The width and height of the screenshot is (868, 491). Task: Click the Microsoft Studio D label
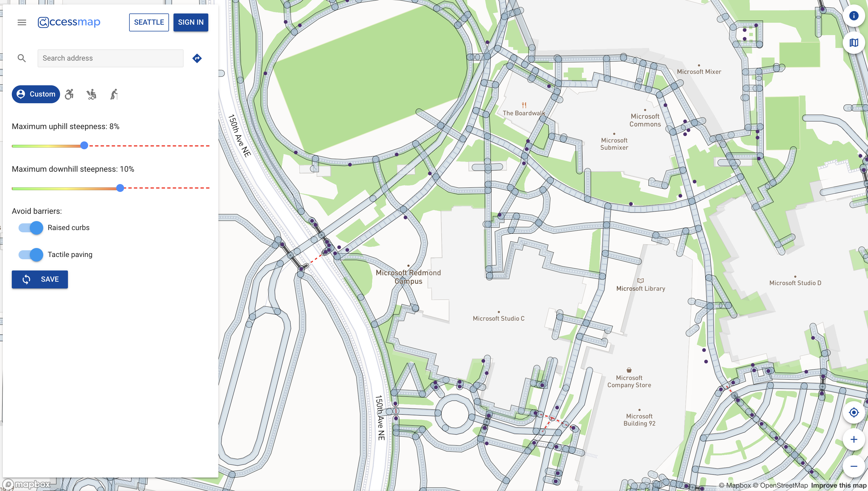(x=795, y=283)
